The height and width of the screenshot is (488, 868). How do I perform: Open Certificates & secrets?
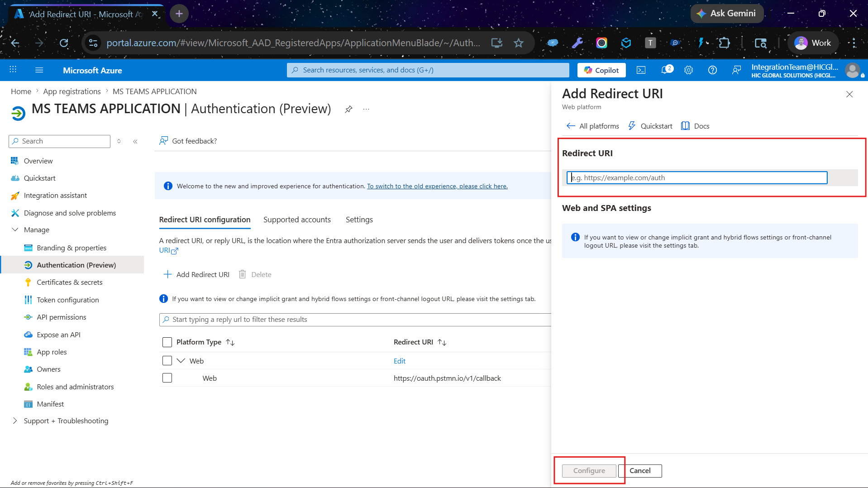click(69, 282)
